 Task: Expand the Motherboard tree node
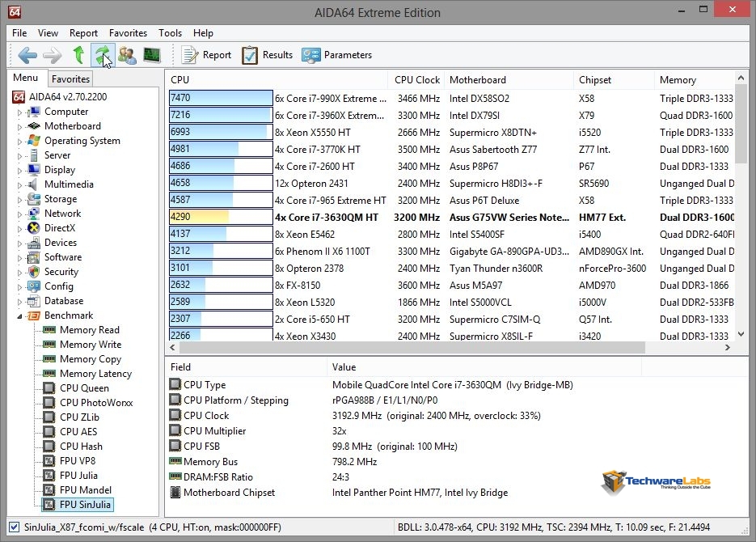point(19,127)
